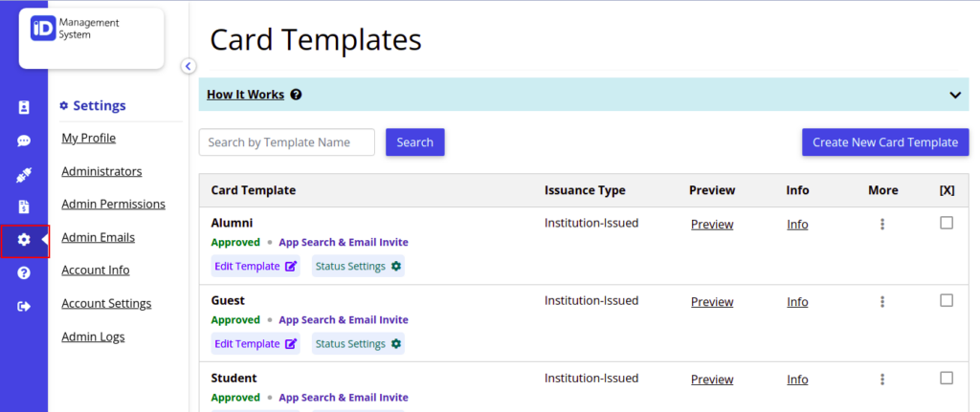Open Administrators settings

pyautogui.click(x=101, y=171)
